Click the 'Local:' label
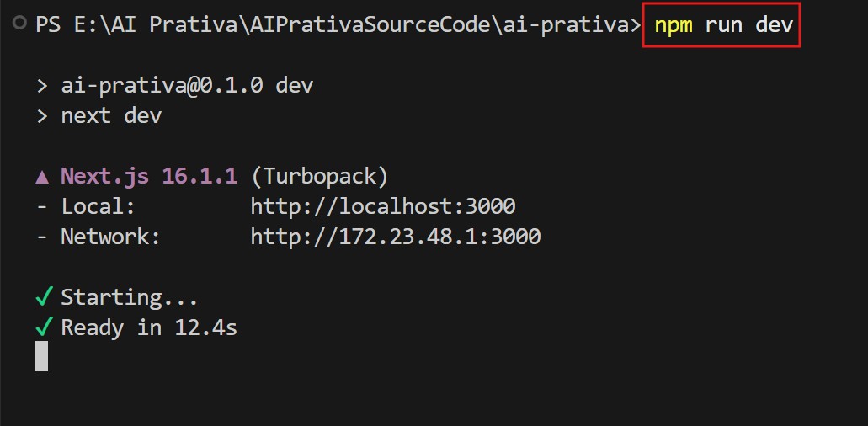Viewport: 868px width, 426px height. [x=98, y=207]
